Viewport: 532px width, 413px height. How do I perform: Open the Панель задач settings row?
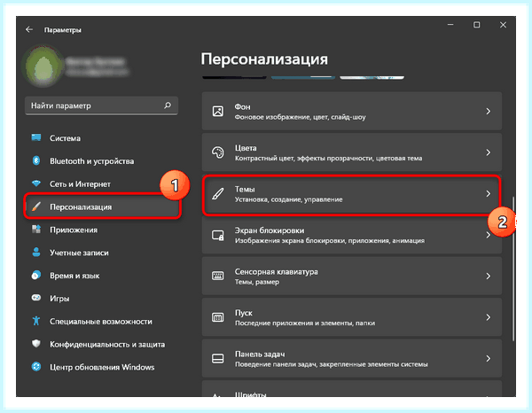click(x=352, y=358)
